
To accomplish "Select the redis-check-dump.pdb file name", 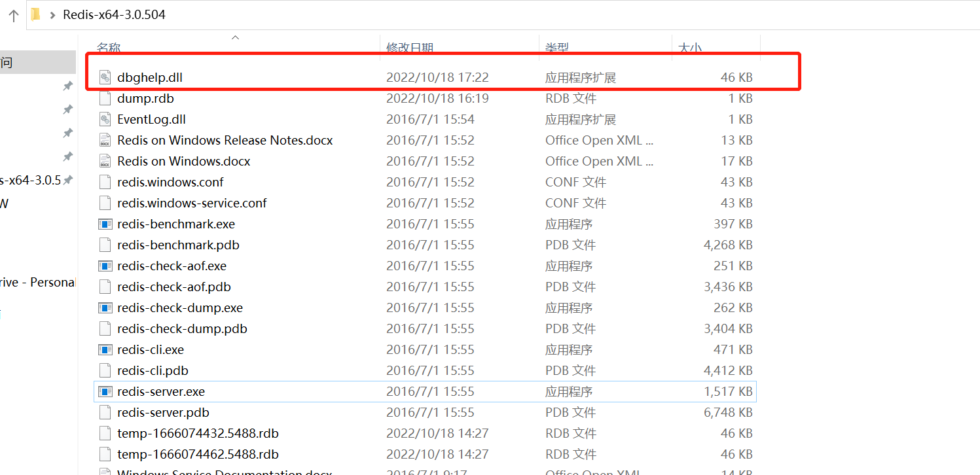I will click(182, 328).
